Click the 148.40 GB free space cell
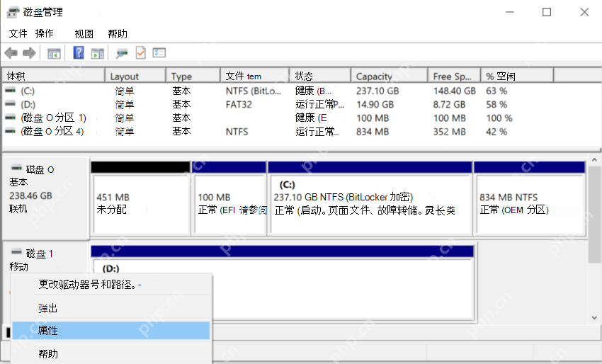The height and width of the screenshot is (364, 602). 455,91
